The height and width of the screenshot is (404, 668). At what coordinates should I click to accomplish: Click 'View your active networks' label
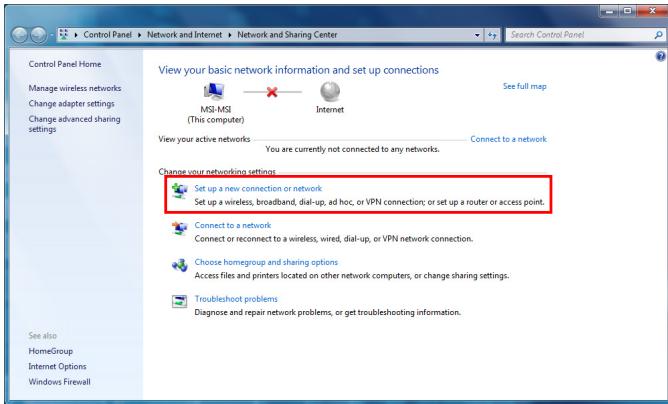(204, 139)
